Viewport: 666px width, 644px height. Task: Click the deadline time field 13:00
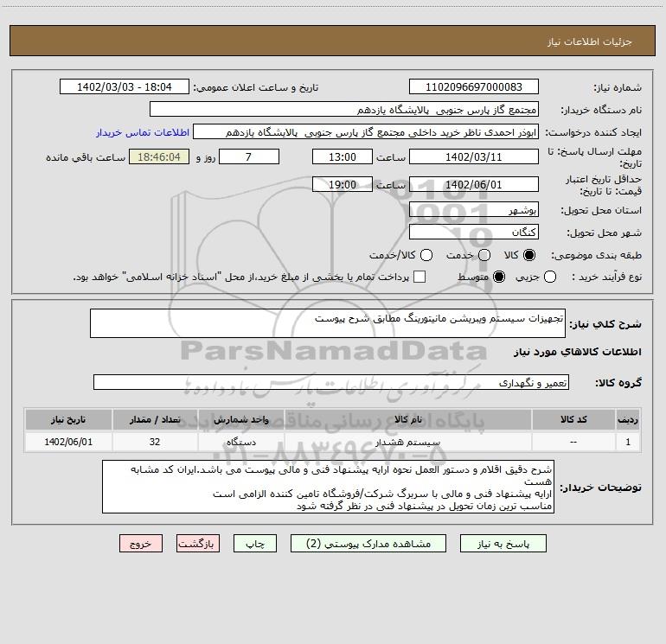(343, 156)
